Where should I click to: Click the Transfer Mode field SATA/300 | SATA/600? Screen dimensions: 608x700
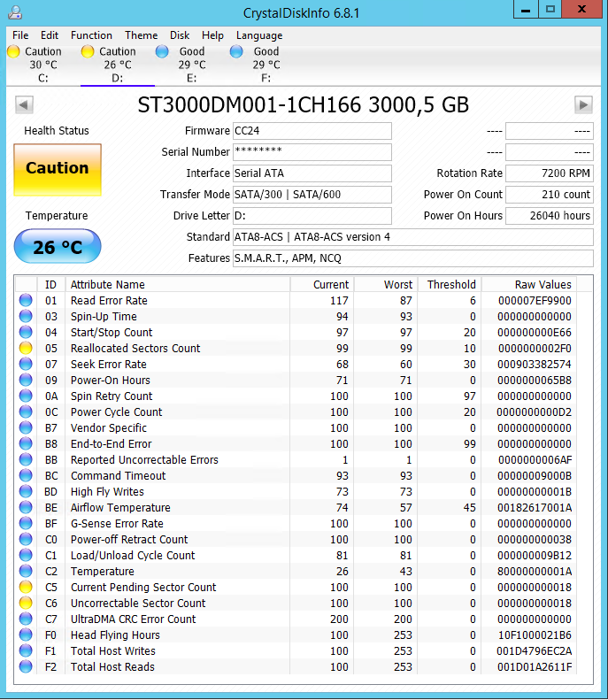tap(312, 194)
